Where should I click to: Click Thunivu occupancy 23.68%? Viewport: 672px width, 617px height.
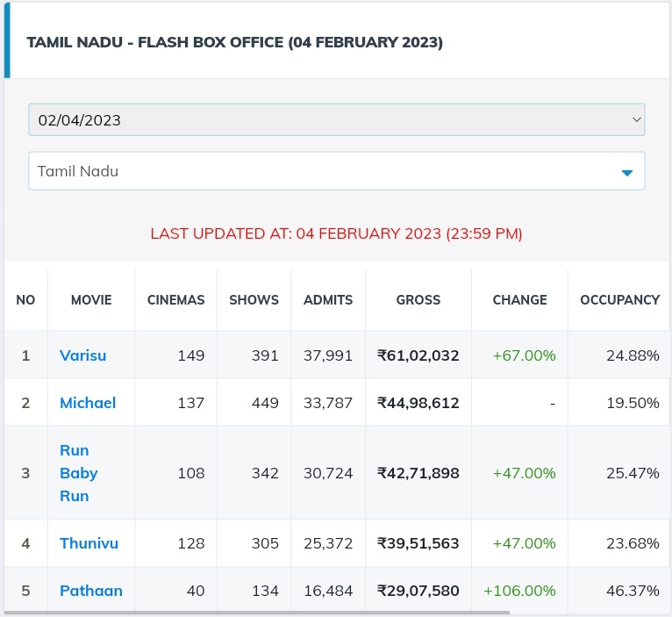tap(633, 543)
